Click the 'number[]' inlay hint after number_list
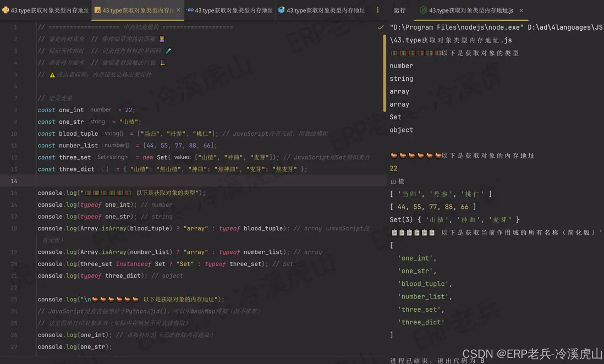This screenshot has width=604, height=364. click(x=116, y=146)
